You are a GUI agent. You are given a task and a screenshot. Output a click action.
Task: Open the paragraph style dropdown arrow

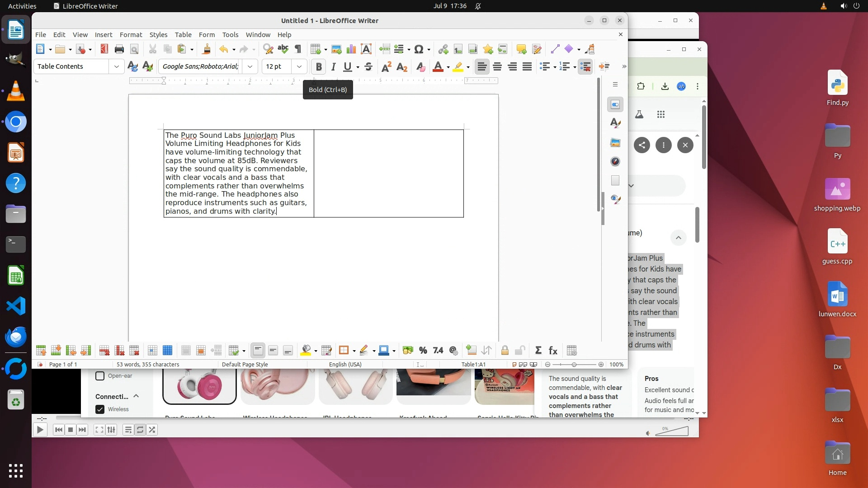117,67
